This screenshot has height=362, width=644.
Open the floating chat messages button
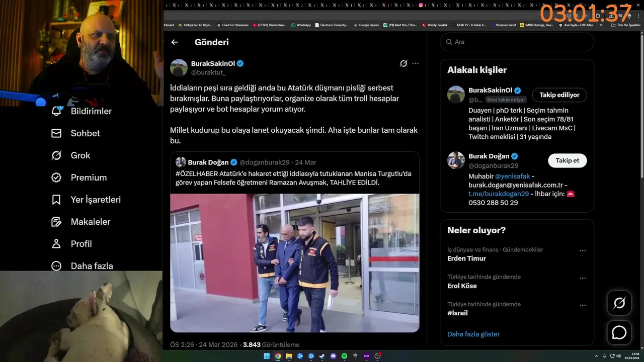(619, 333)
